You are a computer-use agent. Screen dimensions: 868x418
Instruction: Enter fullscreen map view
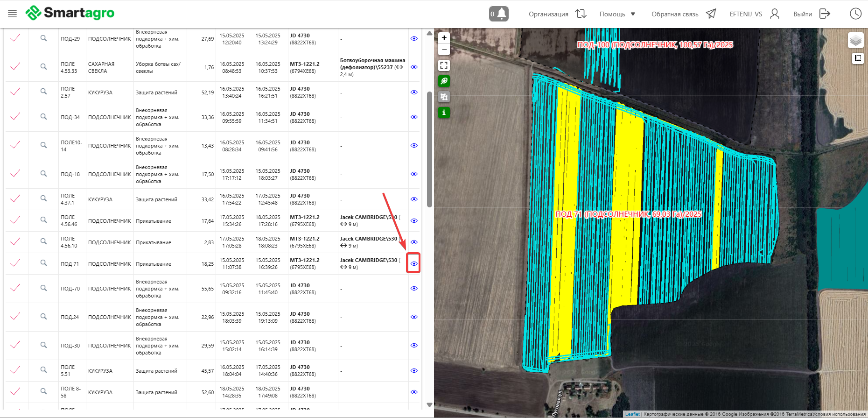[444, 65]
